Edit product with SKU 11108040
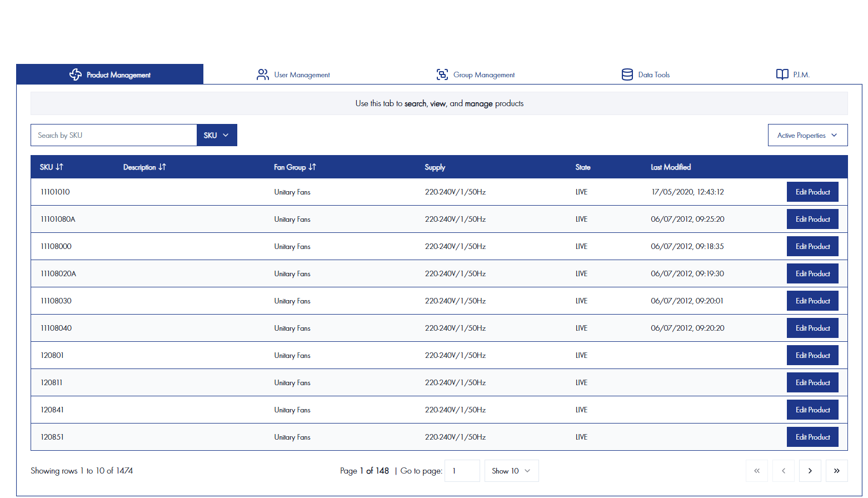Image resolution: width=868 pixels, height=498 pixels. [812, 328]
